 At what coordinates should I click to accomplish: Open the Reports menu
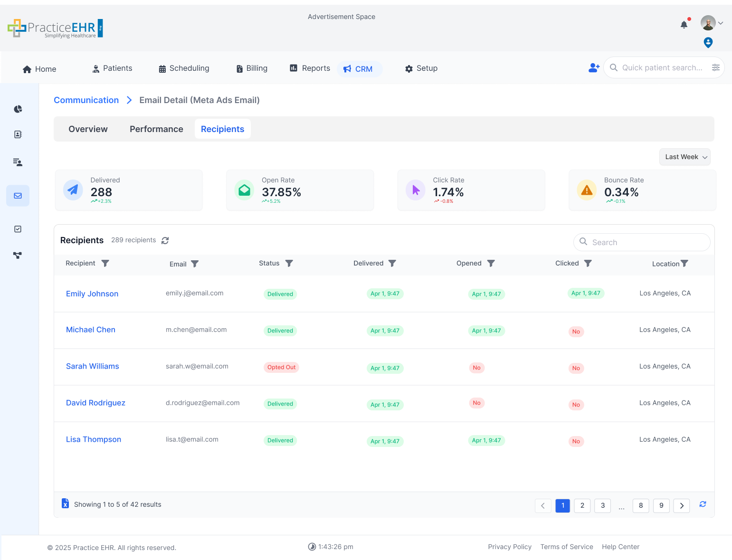click(x=310, y=68)
